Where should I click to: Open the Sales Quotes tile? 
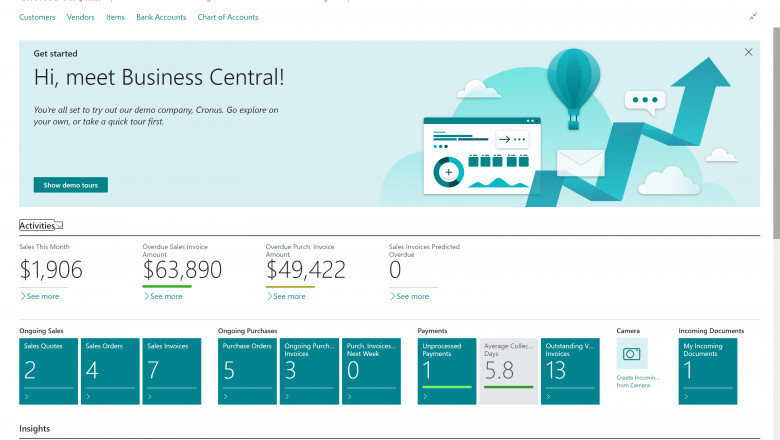click(x=48, y=371)
